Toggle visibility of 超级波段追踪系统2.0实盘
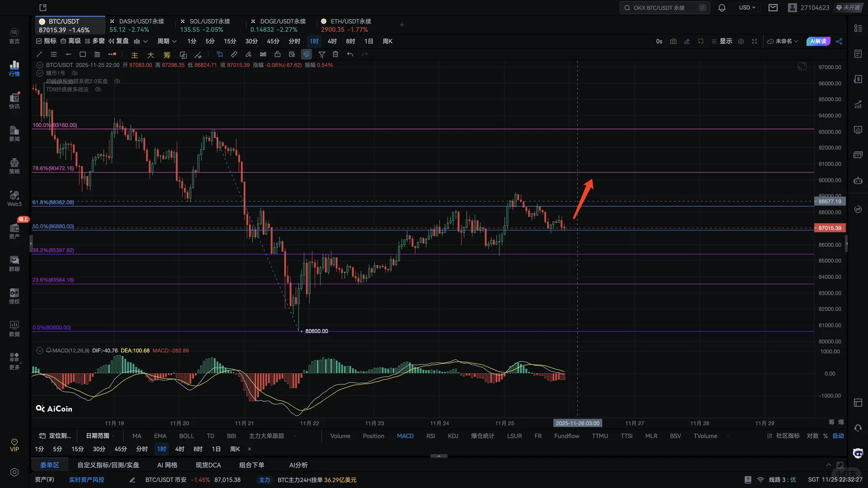Image resolution: width=868 pixels, height=488 pixels. tap(117, 81)
